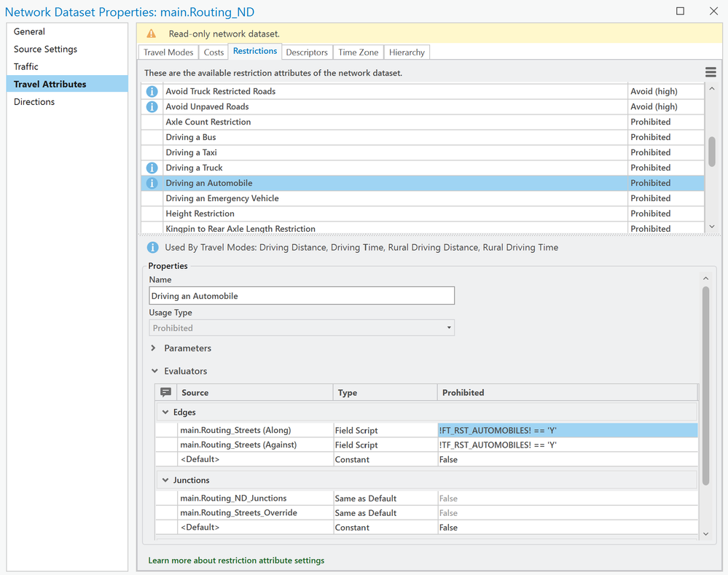The height and width of the screenshot is (575, 728).
Task: Click the read-only warning triangle icon
Action: point(152,34)
